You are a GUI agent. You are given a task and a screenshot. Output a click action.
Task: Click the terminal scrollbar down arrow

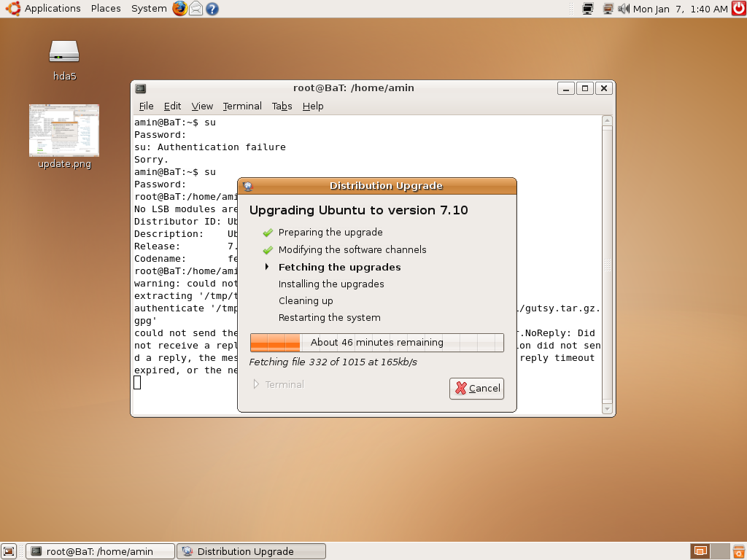(607, 408)
